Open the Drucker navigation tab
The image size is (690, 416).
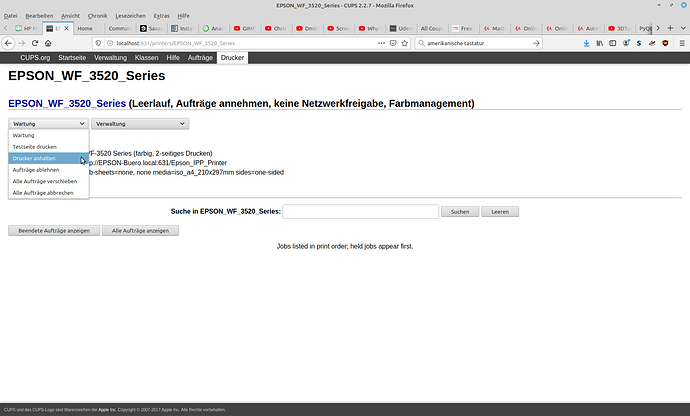click(232, 58)
